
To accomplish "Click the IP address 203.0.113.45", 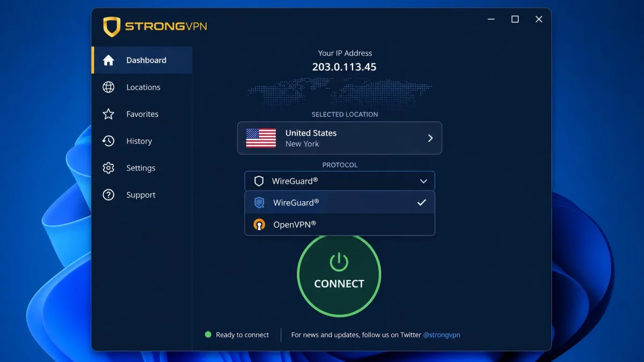I will pyautogui.click(x=345, y=67).
